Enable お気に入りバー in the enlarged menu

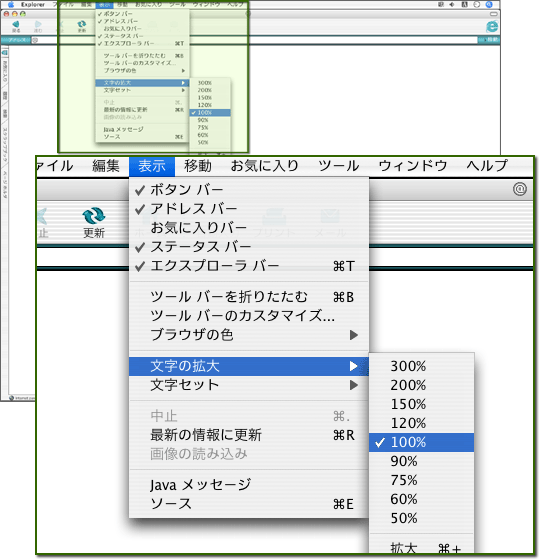point(249,228)
